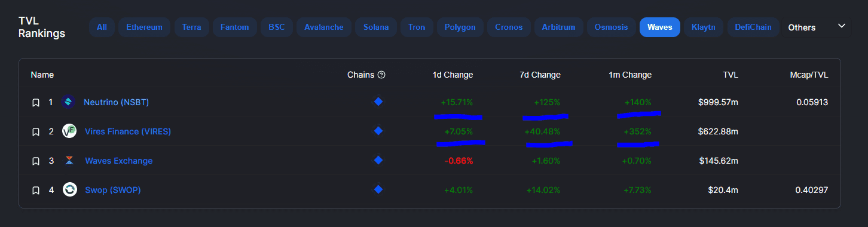Bookmark the Vires Finance (VIRES) row
The width and height of the screenshot is (868, 227).
tap(35, 131)
